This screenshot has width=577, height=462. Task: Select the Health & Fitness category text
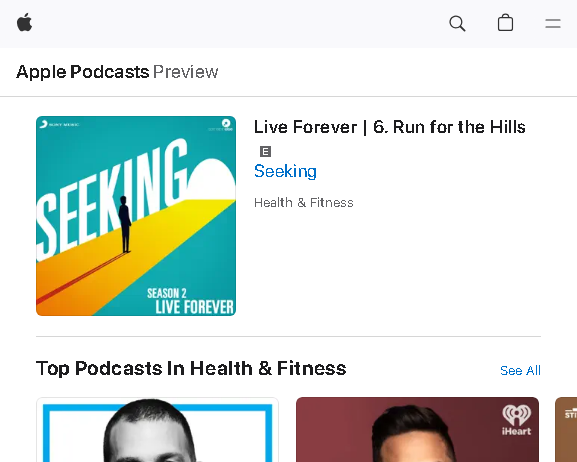pos(304,202)
